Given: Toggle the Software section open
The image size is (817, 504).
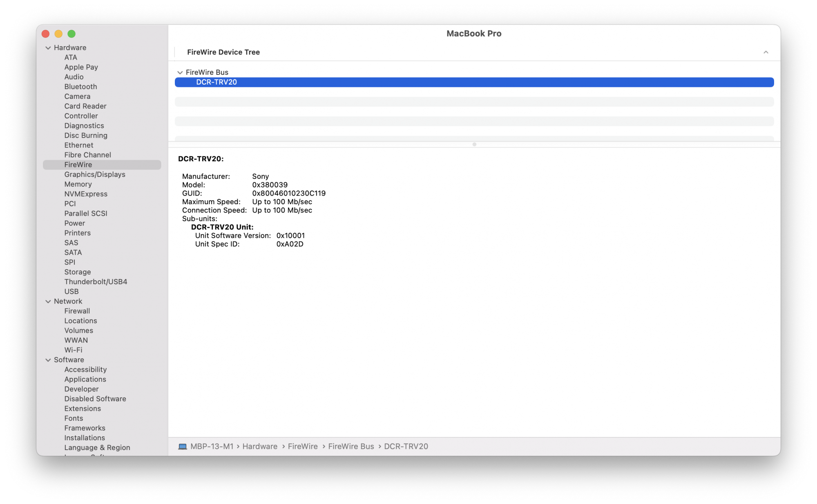Looking at the screenshot, I should point(48,359).
